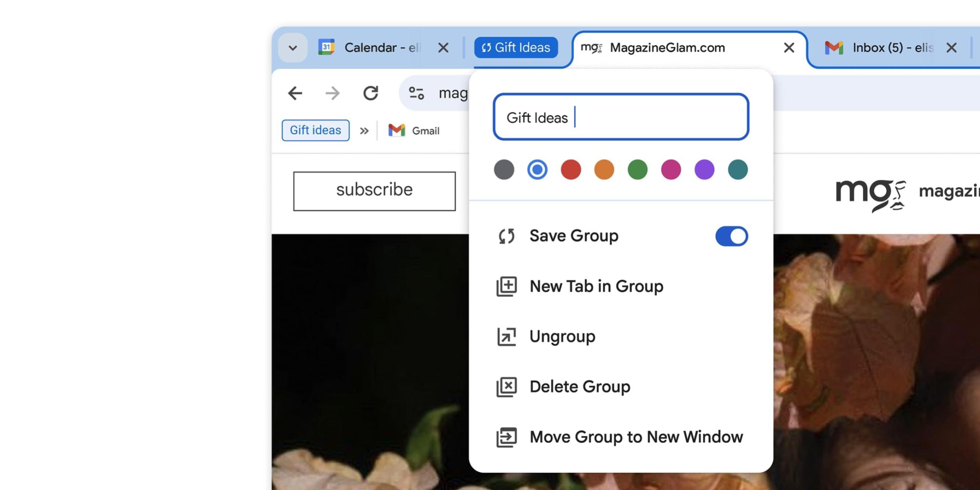Expand the bookmarks overflow chevron
Viewport: 980px width, 490px height.
364,131
